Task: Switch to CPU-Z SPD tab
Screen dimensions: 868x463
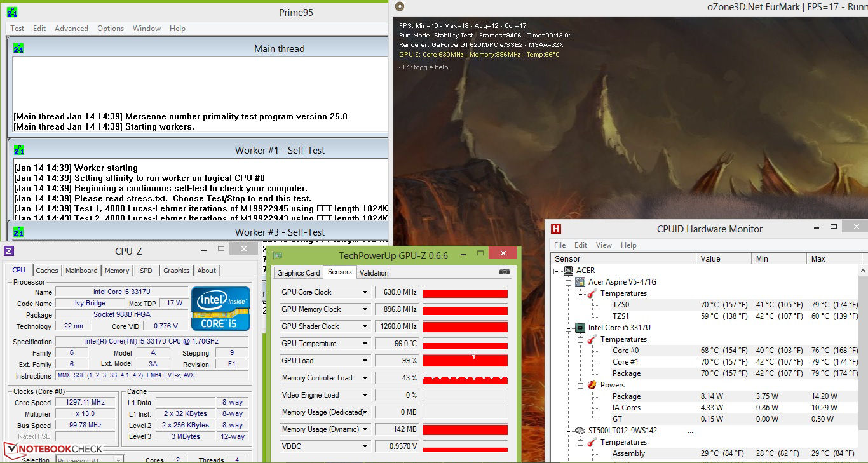Action: click(x=146, y=271)
